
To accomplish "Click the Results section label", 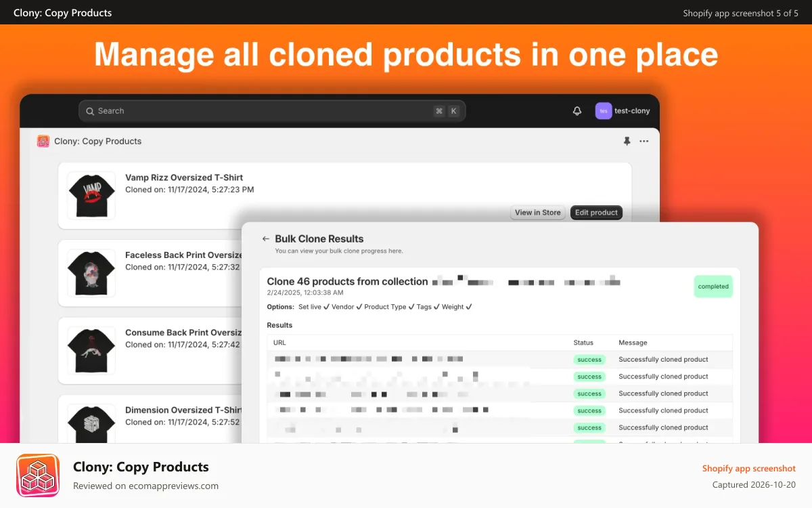I will [279, 325].
